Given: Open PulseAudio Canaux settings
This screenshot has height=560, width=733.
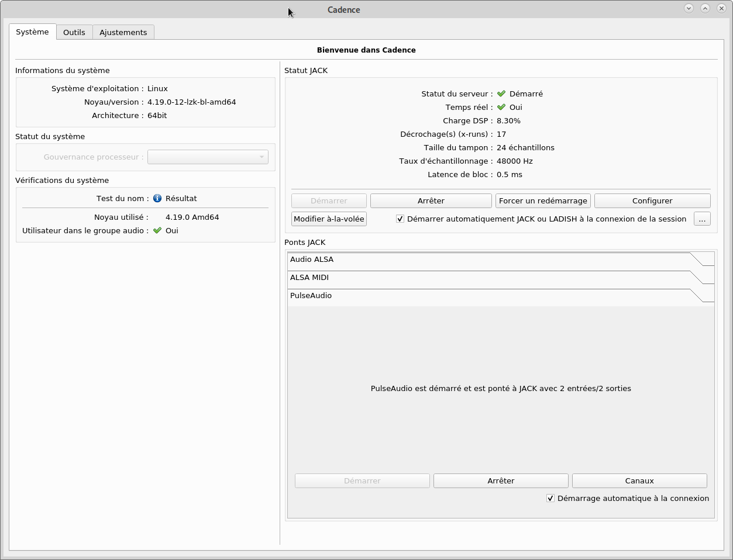Looking at the screenshot, I should (639, 481).
